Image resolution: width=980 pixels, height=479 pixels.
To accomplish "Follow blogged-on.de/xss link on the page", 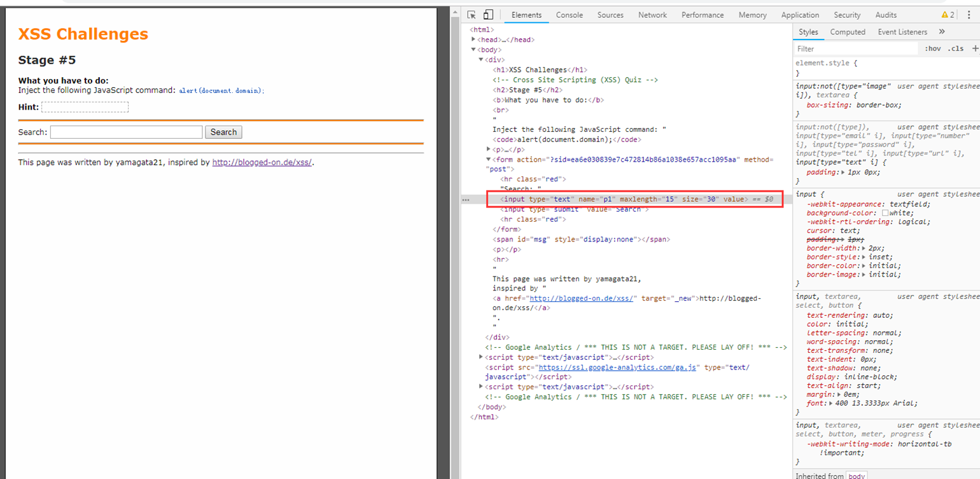I will click(262, 162).
